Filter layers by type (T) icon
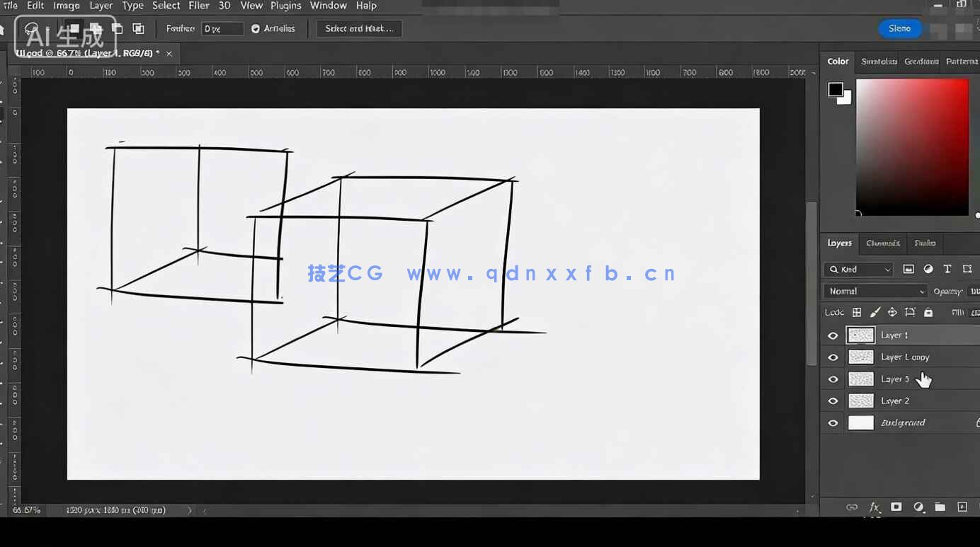This screenshot has width=980, height=547. click(947, 269)
